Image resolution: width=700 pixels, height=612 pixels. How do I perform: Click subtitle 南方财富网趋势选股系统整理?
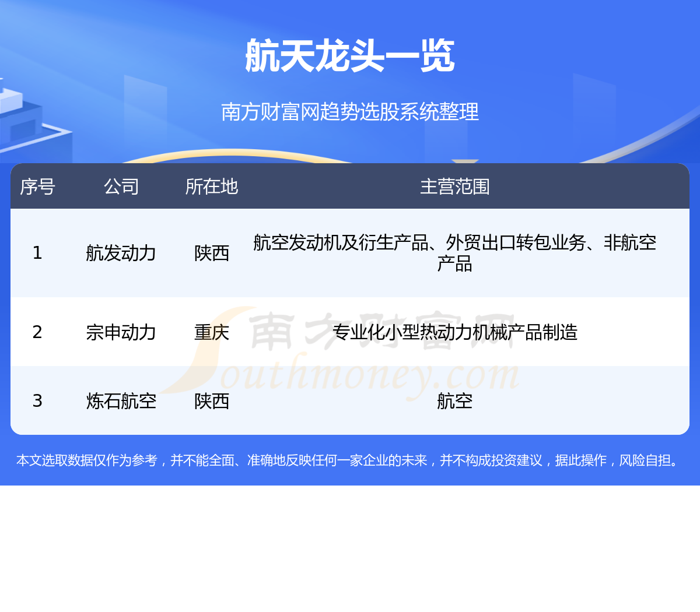click(350, 111)
